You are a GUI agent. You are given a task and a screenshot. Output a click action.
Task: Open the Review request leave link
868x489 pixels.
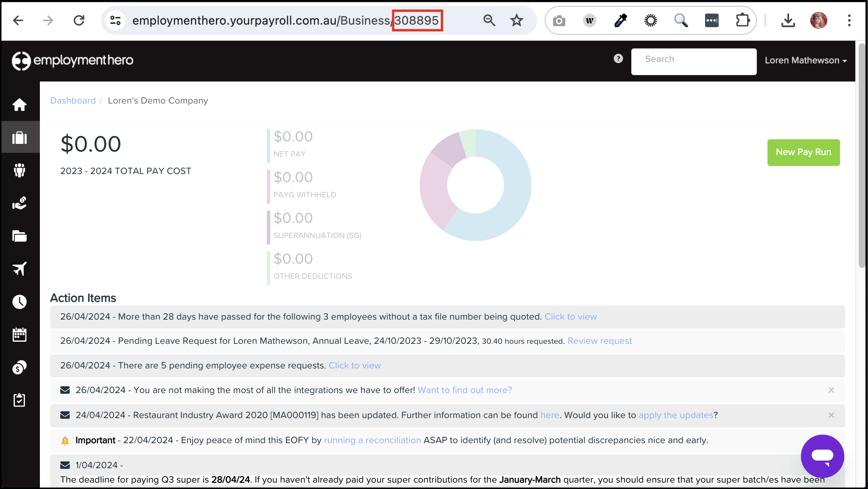pyautogui.click(x=599, y=341)
